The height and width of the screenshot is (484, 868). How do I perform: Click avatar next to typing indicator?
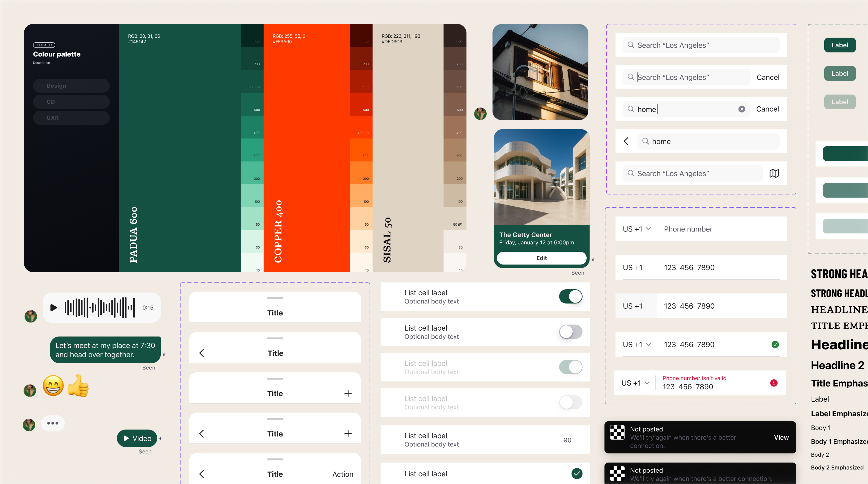[29, 425]
